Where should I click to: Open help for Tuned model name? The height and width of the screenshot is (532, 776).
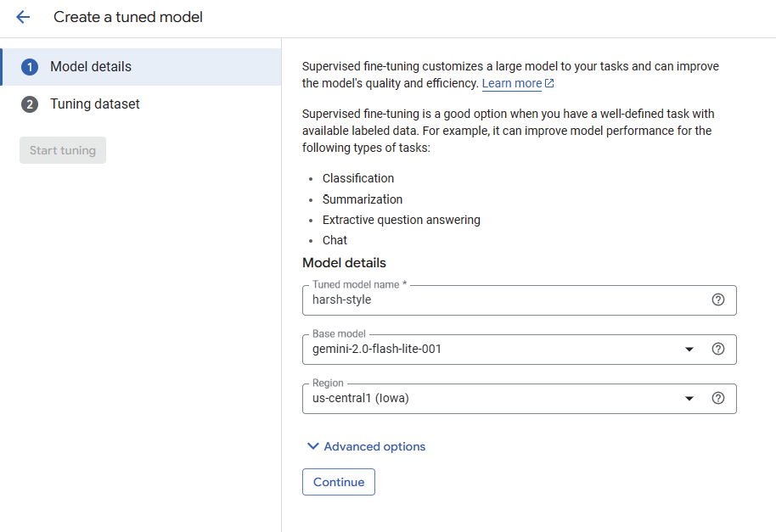point(718,300)
